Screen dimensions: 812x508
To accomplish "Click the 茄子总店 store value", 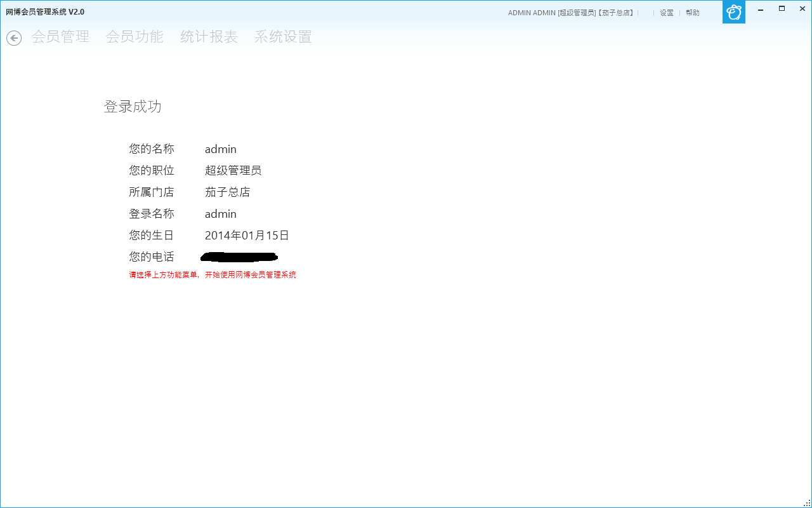I will pyautogui.click(x=227, y=192).
